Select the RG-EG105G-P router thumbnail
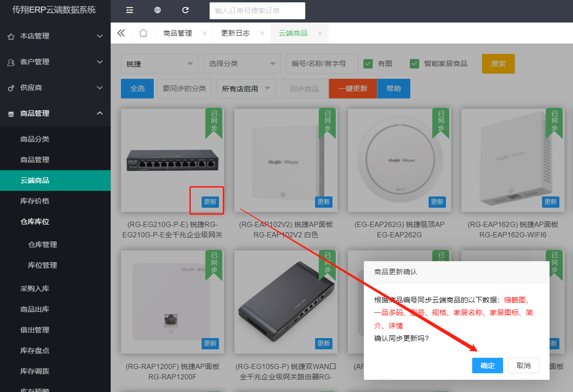 coord(286,302)
